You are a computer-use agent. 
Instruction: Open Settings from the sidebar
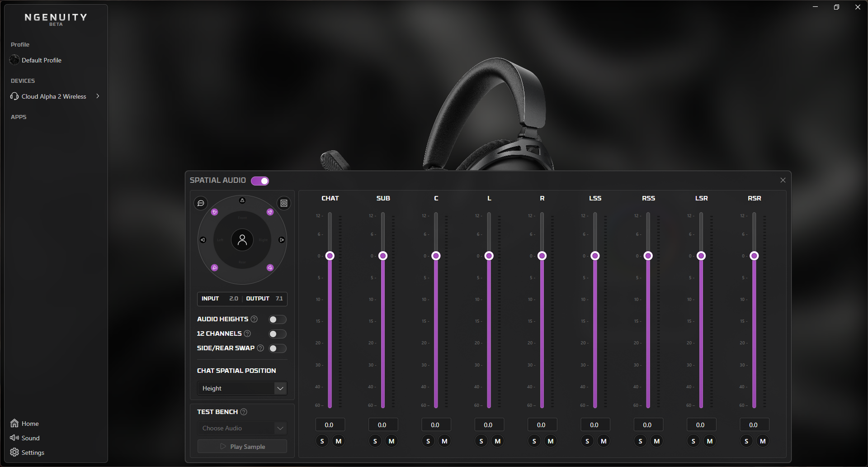pos(32,452)
